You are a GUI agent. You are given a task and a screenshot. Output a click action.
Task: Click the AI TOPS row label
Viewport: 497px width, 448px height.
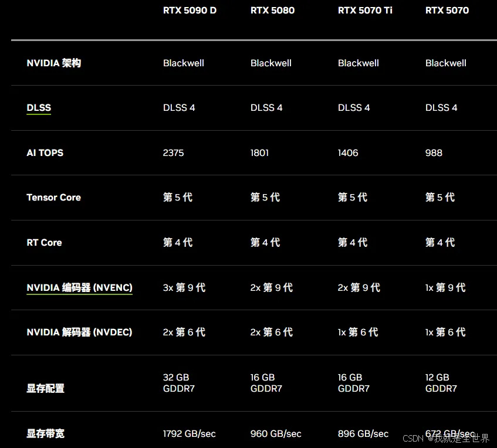[x=45, y=152]
